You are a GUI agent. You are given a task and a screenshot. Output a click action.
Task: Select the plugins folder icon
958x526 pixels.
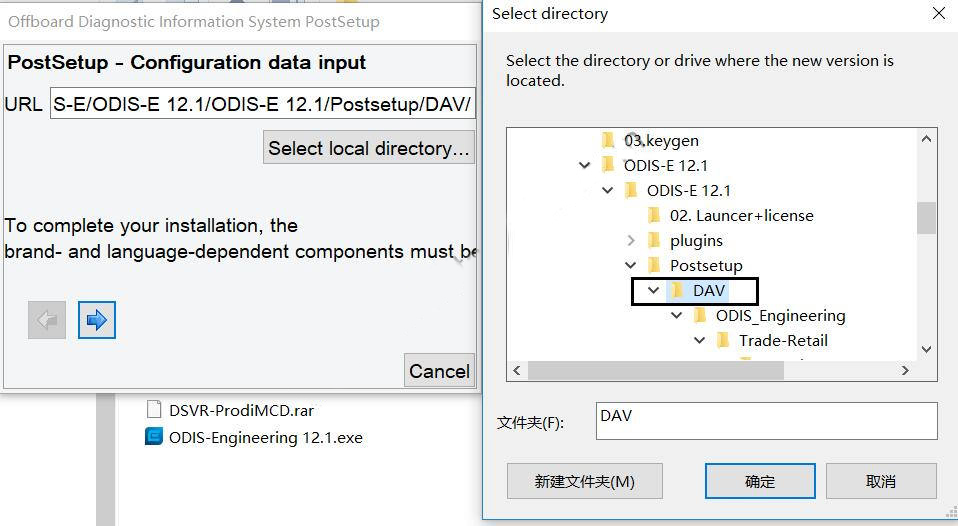point(655,240)
